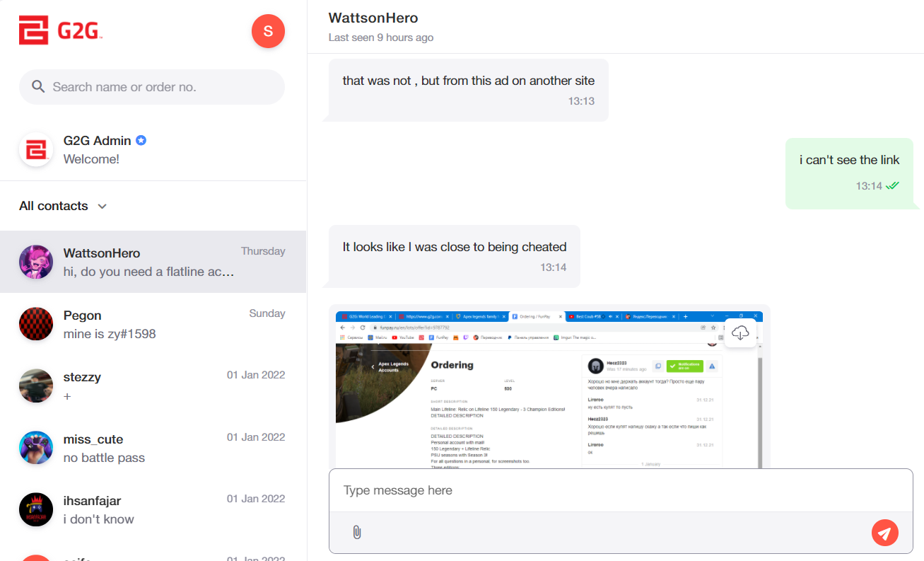Click 'no battle pass' preview text

(104, 458)
